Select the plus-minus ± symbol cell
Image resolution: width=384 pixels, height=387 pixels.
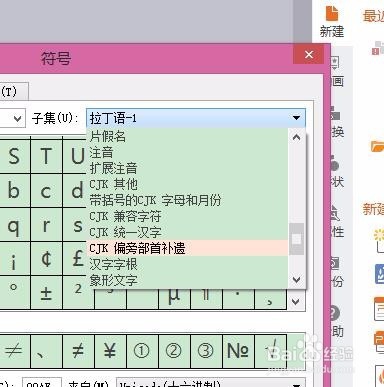pyautogui.click(x=46, y=293)
